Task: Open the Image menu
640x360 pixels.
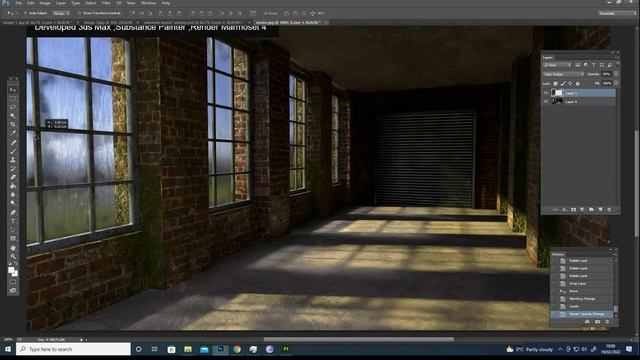Action: coord(44,3)
